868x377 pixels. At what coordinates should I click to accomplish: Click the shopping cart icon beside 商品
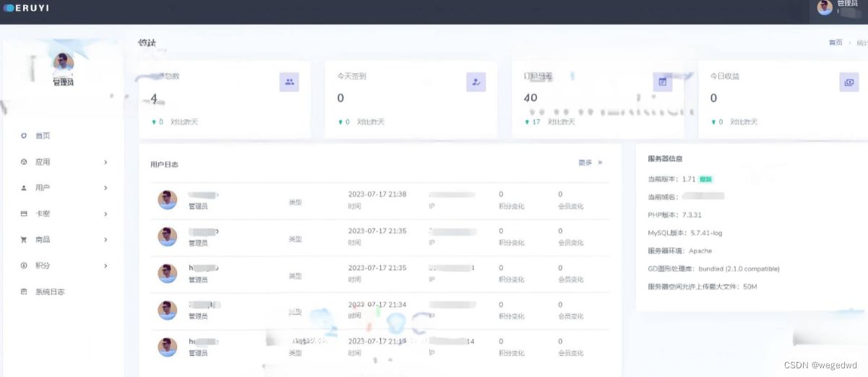(24, 240)
